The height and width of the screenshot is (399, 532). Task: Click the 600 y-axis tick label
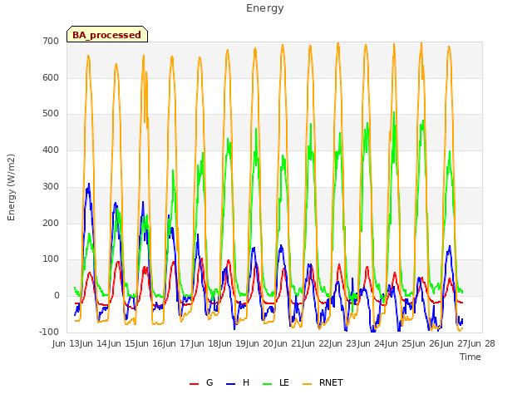51,77
